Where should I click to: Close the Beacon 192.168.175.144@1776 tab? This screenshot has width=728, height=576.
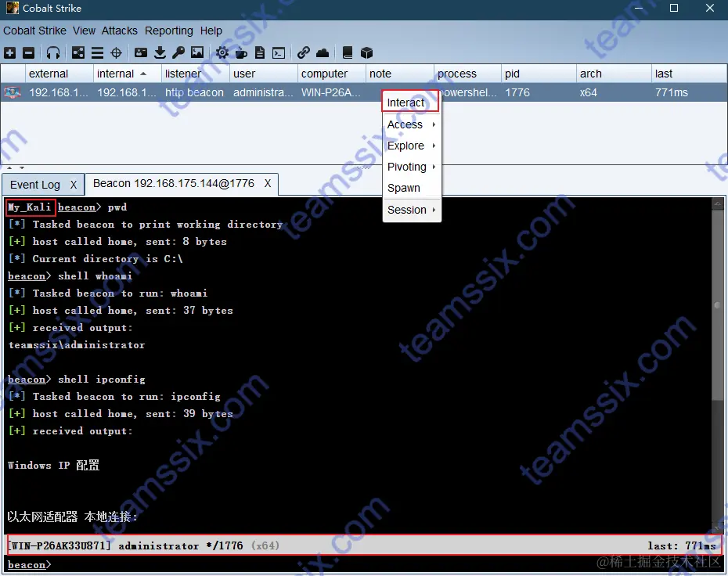click(268, 183)
